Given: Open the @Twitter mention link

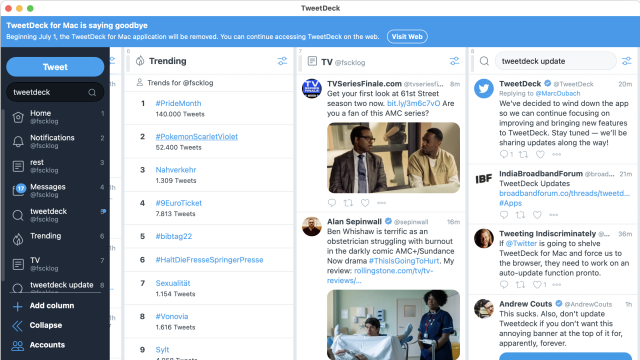Looking at the screenshot, I should click(521, 244).
